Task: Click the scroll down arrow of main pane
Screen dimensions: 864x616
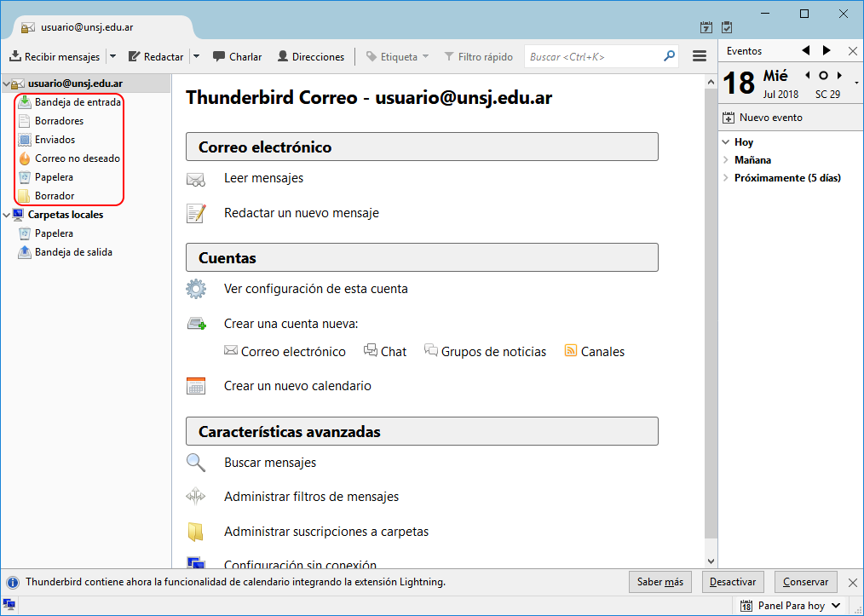Action: (711, 561)
